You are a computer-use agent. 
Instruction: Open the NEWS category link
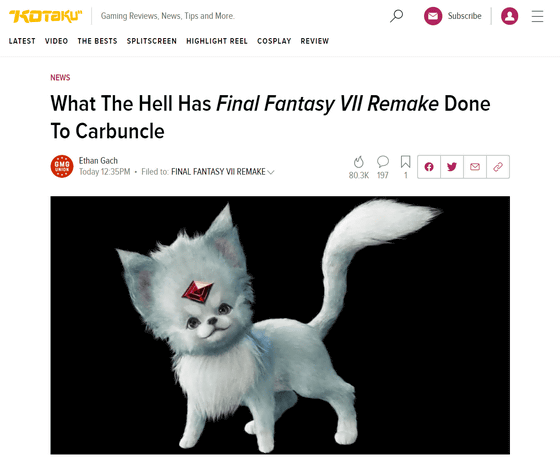(60, 78)
